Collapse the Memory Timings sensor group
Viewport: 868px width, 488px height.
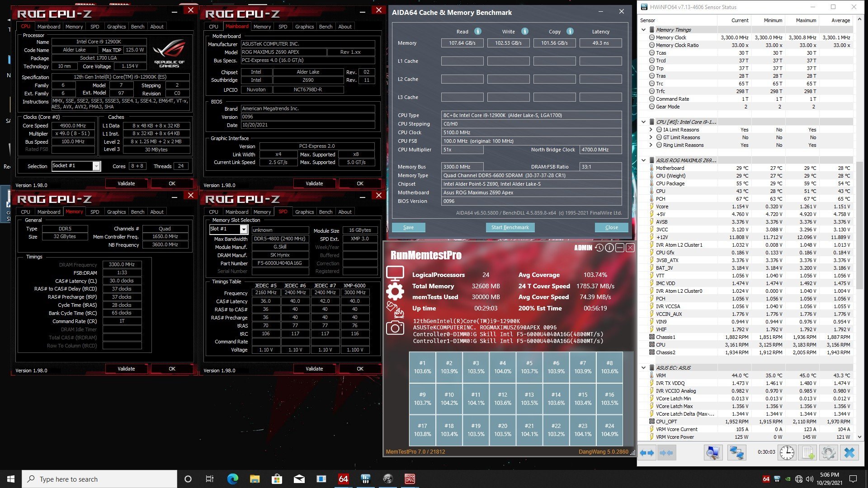click(x=644, y=30)
